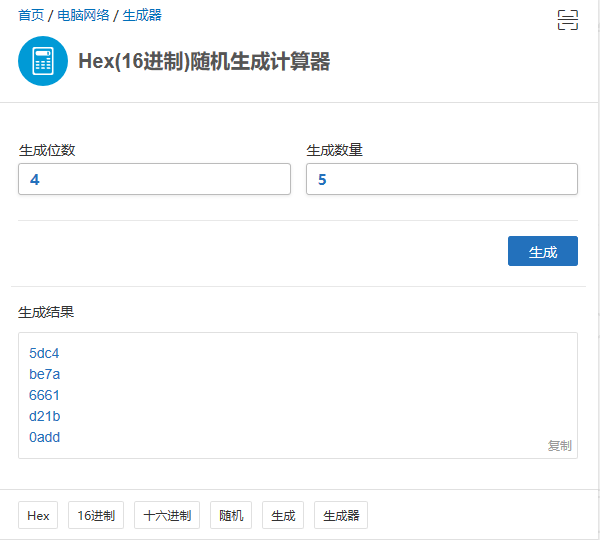Viewport: 600px width, 540px height.
Task: Click the Hex(16进制)随机生成计算器 page title
Action: [x=204, y=62]
